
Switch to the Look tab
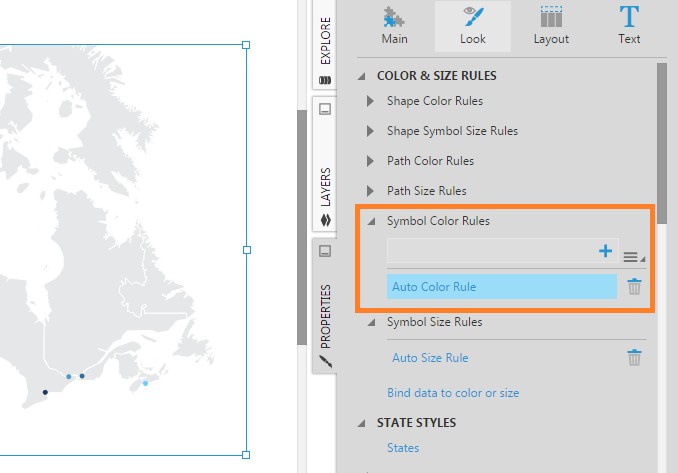click(473, 26)
